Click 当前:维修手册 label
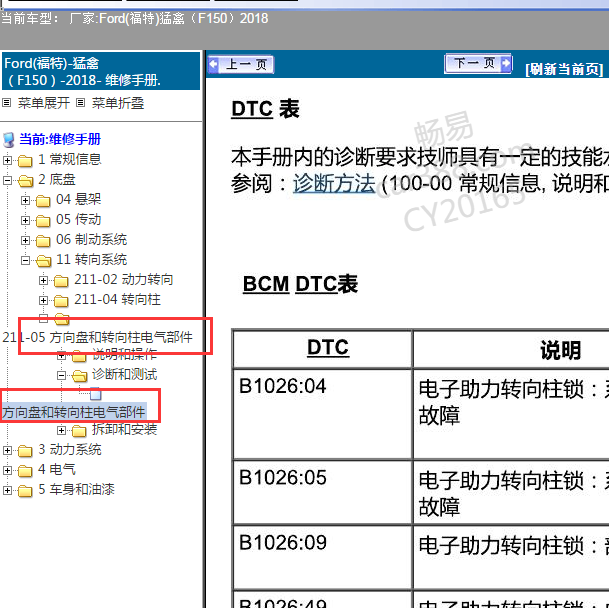Viewport: 609px width, 608px height. pos(60,139)
